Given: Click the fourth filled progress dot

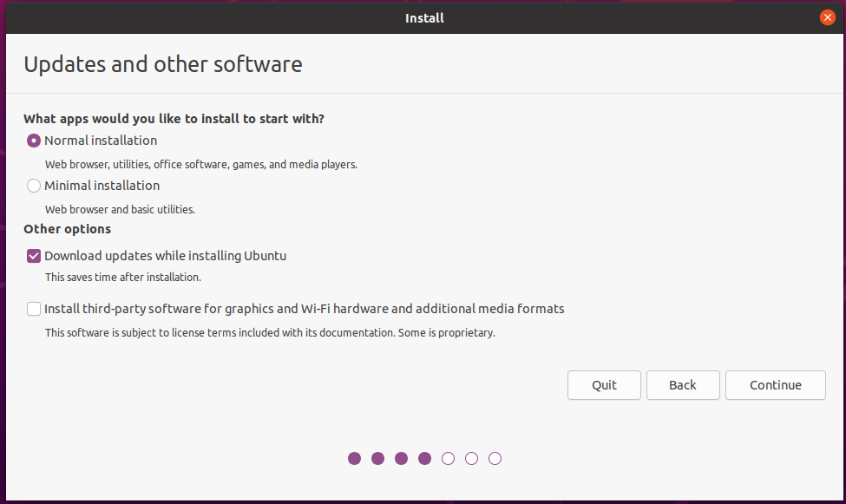Looking at the screenshot, I should pos(424,458).
